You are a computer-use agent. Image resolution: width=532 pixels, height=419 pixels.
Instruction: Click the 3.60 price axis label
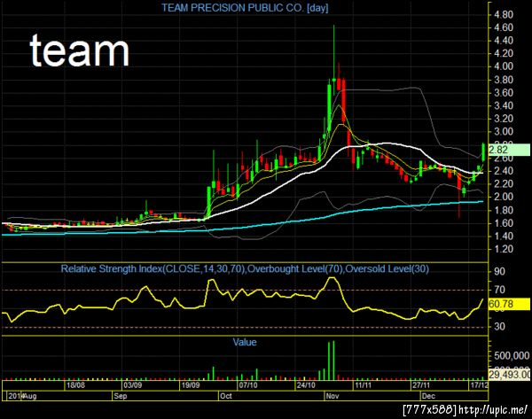[x=504, y=93]
